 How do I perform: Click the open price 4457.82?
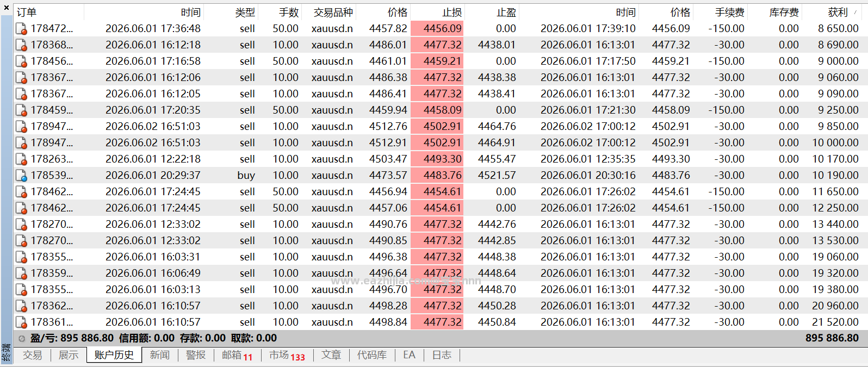pyautogui.click(x=388, y=28)
